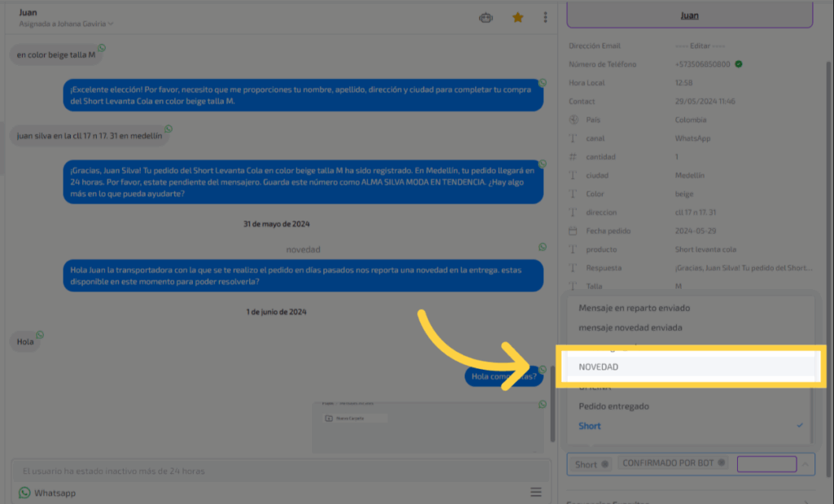Click the globe icon next to País
This screenshot has width=834, height=504.
(x=573, y=120)
